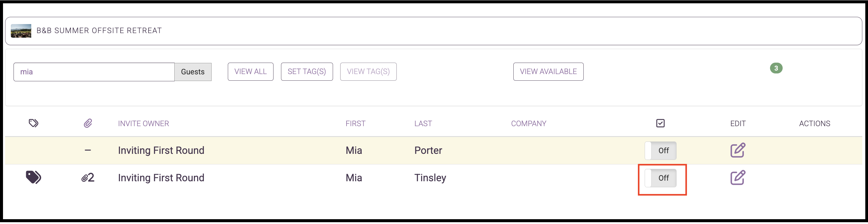Sort by LAST name column header
Screen dimensions: 868x224
(x=423, y=123)
